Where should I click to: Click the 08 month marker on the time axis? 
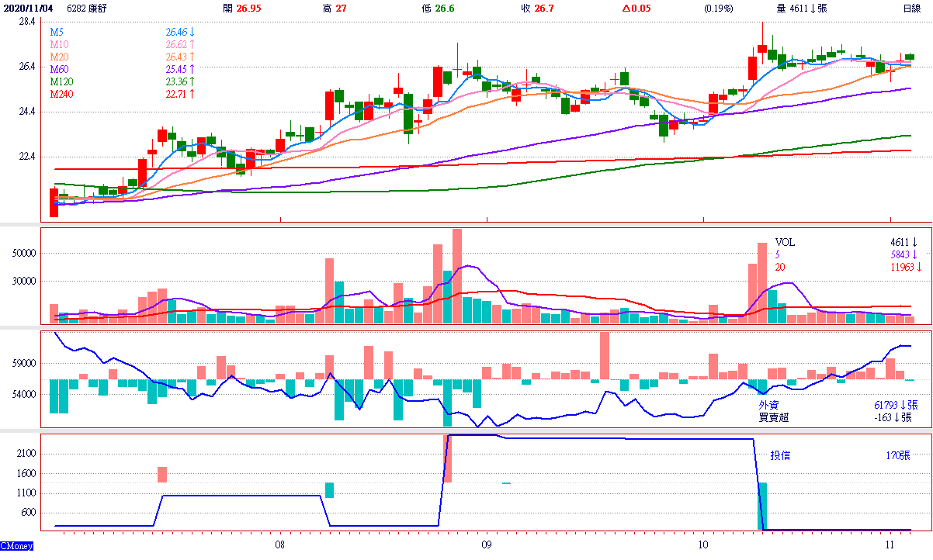pos(279,544)
